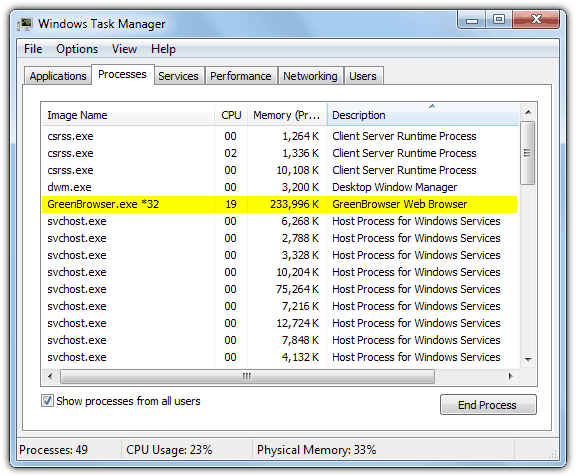The image size is (576, 476).
Task: Sort processes by Description column
Action: click(x=423, y=115)
